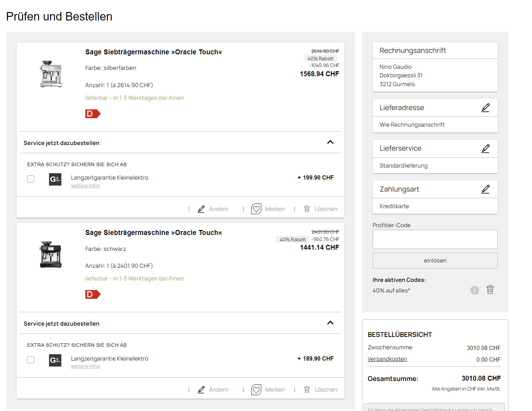
Task: Click the Zahlungsart edit pencil icon
Action: coord(485,189)
